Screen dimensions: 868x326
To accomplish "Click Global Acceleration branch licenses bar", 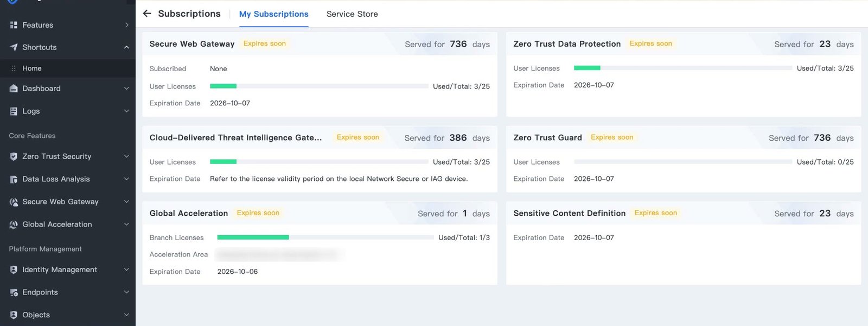I will (325, 237).
